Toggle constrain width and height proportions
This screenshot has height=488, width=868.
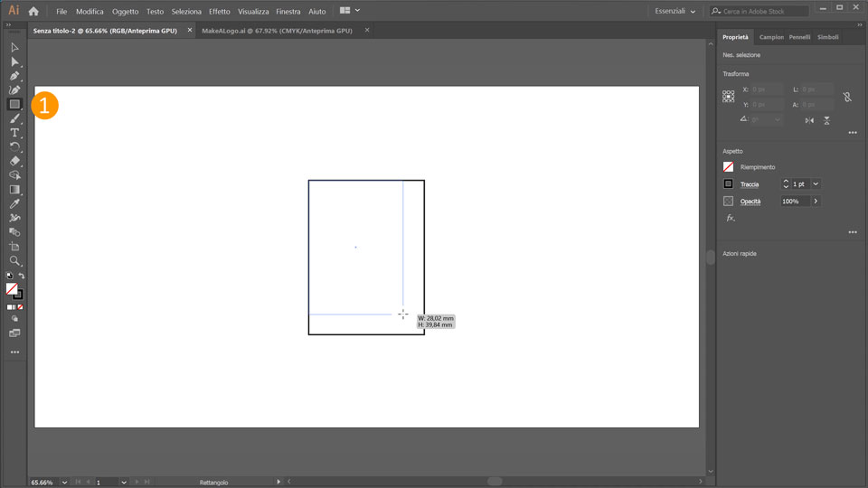click(x=847, y=98)
